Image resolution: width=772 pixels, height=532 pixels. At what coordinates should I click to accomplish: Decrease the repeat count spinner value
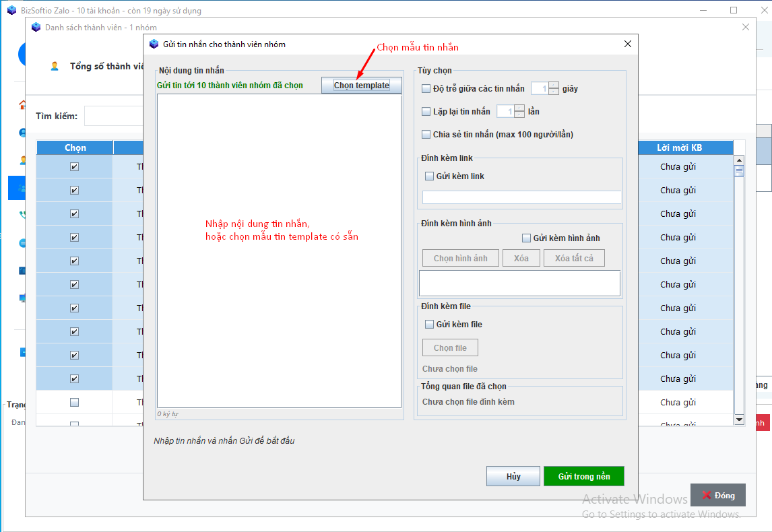click(x=519, y=115)
